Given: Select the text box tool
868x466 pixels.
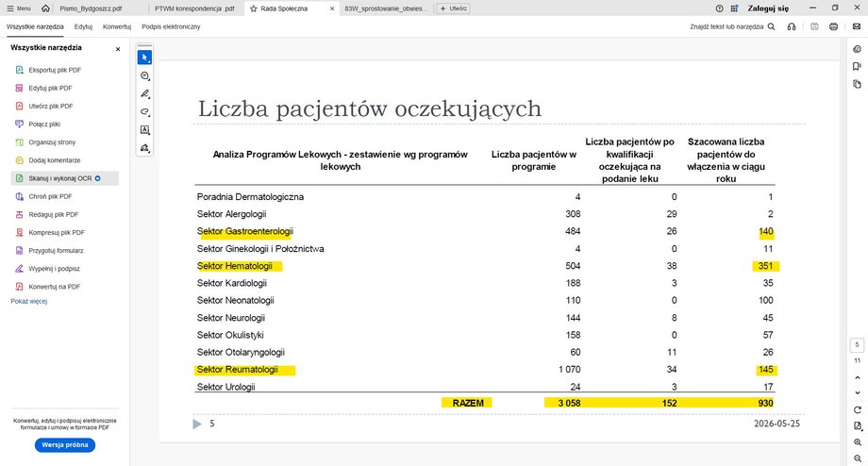Looking at the screenshot, I should (144, 130).
